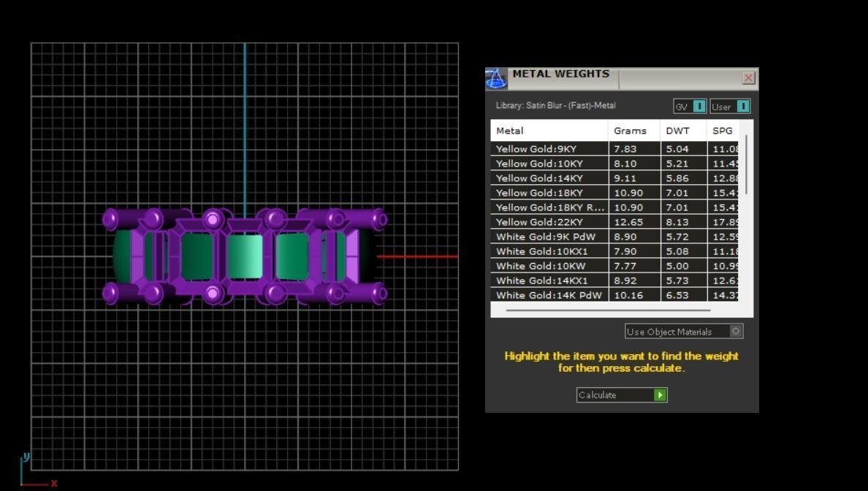Select Yellow Gold:9KY row
This screenshot has width=868, height=491.
click(x=614, y=149)
